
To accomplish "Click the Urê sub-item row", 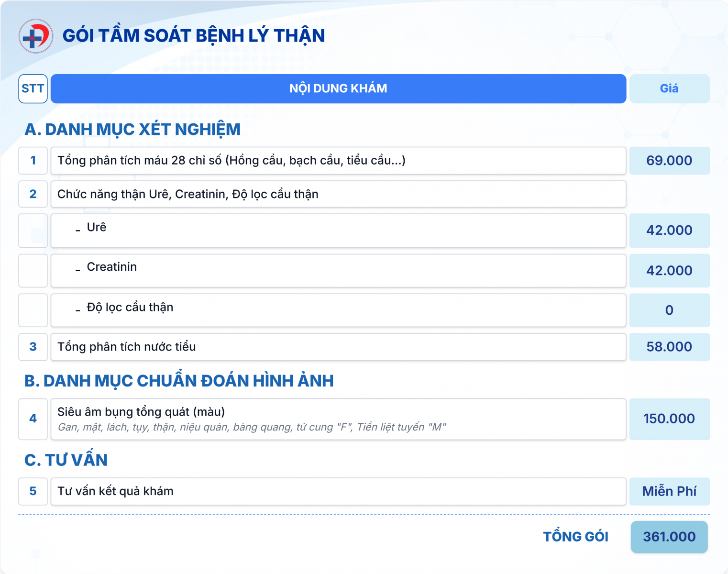I will point(338,231).
